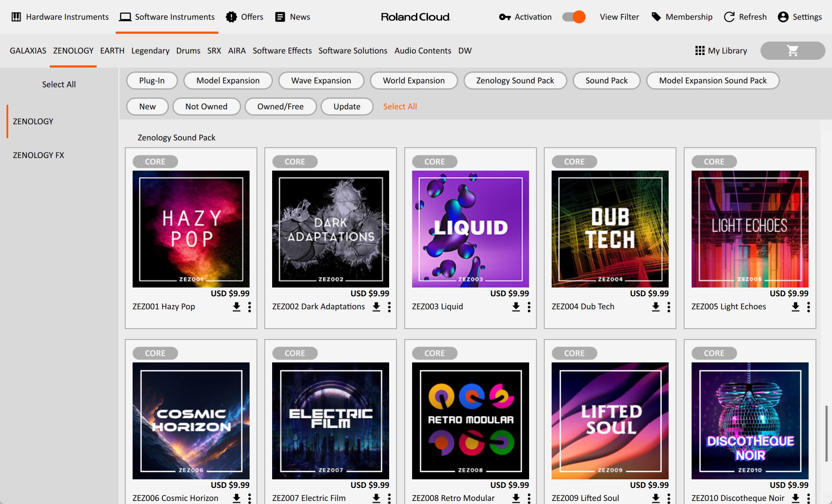Click the vertical scrollbar thumb
Image resolution: width=832 pixels, height=504 pixels.
826,433
